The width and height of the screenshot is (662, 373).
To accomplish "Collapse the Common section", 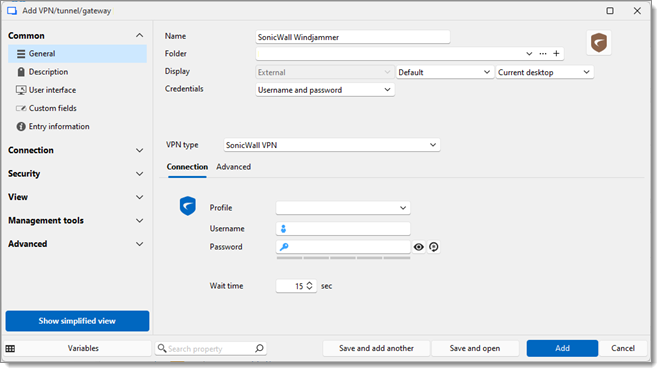I will pyautogui.click(x=139, y=35).
